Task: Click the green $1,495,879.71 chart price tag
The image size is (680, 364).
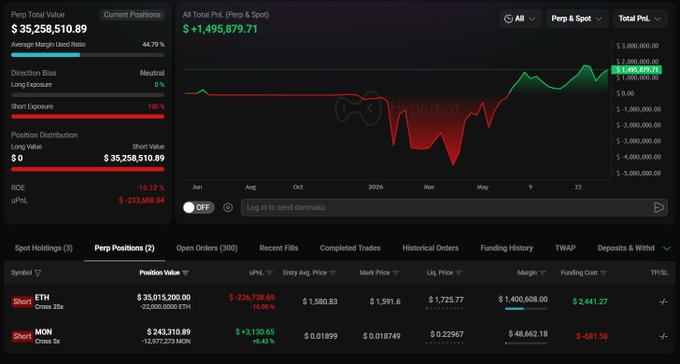Action: [636, 70]
